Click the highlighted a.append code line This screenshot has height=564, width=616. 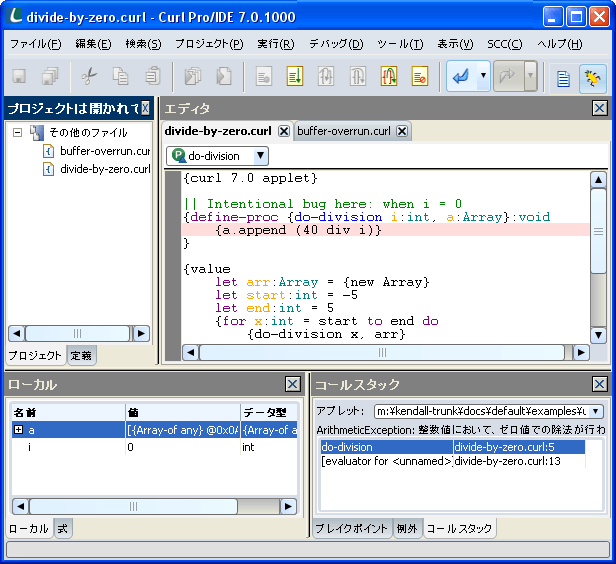coord(386,230)
